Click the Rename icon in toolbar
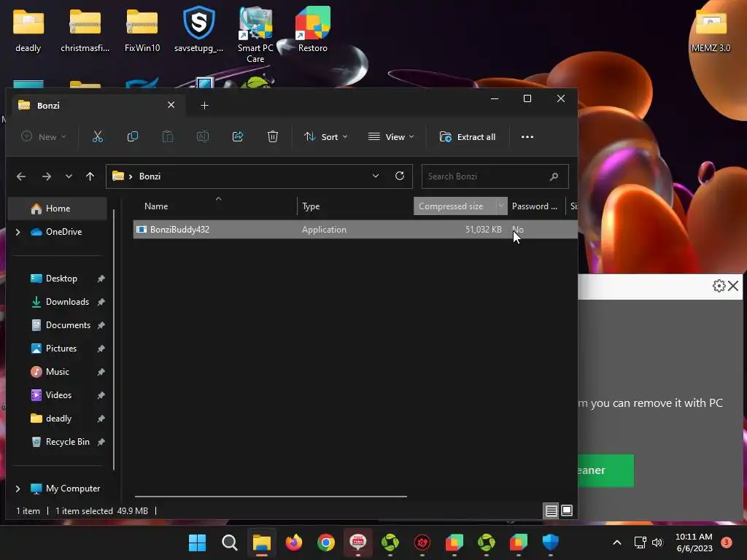The height and width of the screenshot is (560, 747). click(203, 137)
